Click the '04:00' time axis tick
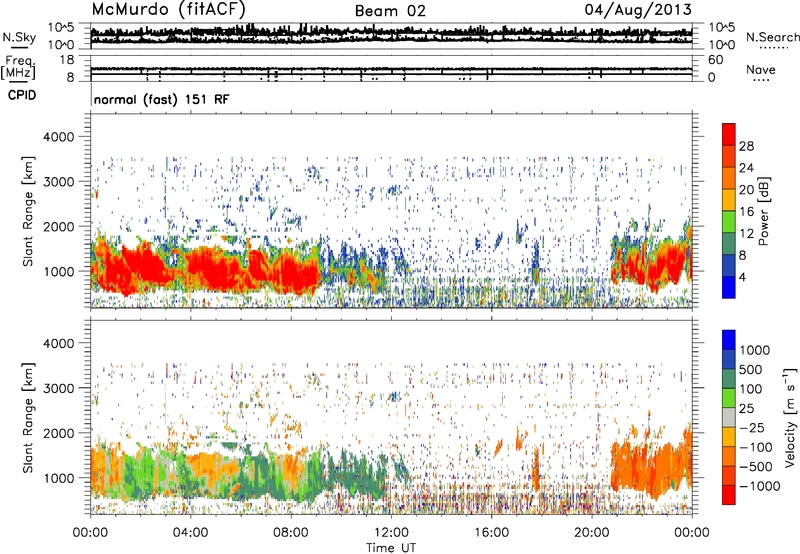 pyautogui.click(x=190, y=533)
